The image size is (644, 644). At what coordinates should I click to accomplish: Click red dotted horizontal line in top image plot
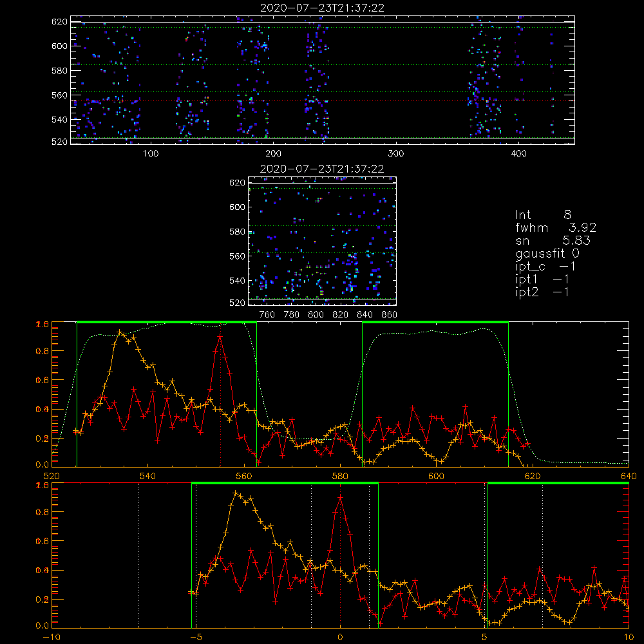323,100
